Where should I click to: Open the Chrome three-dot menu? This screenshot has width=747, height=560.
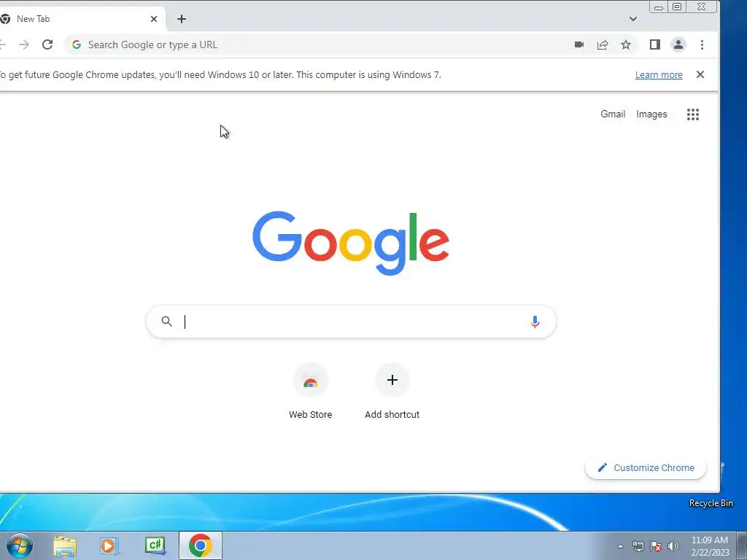(702, 44)
